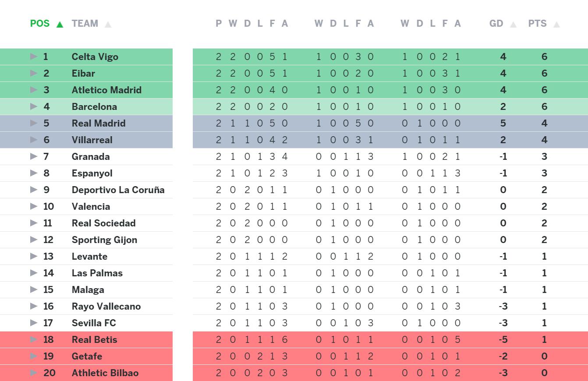The height and width of the screenshot is (381, 588).
Task: Click the TEAM column header
Action: pyautogui.click(x=85, y=24)
